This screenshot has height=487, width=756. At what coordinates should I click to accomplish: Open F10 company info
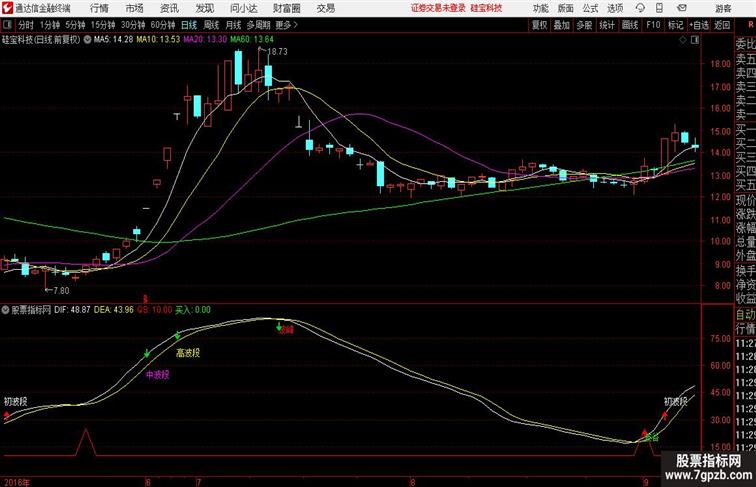pyautogui.click(x=653, y=25)
